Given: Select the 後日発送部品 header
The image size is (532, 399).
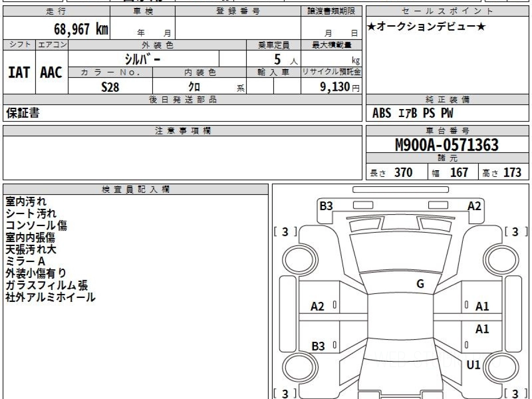Looking at the screenshot, I should click(182, 100).
